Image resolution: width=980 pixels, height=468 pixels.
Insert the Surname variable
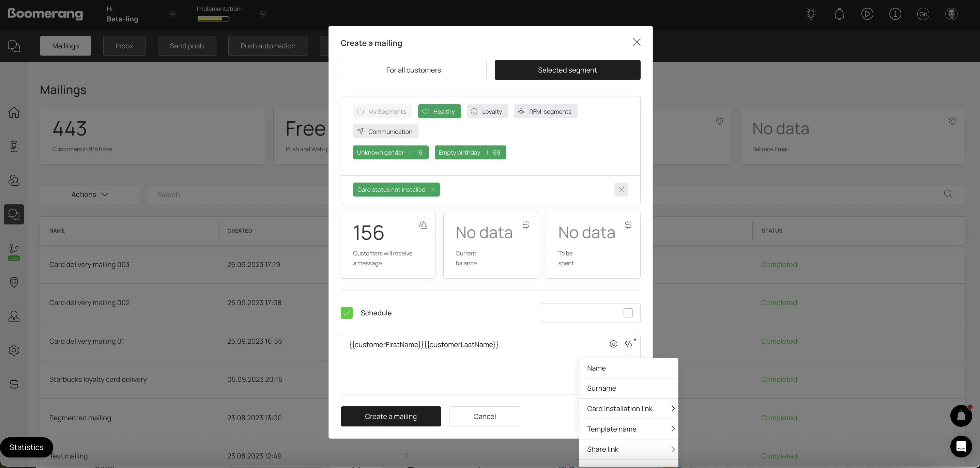click(x=628, y=388)
